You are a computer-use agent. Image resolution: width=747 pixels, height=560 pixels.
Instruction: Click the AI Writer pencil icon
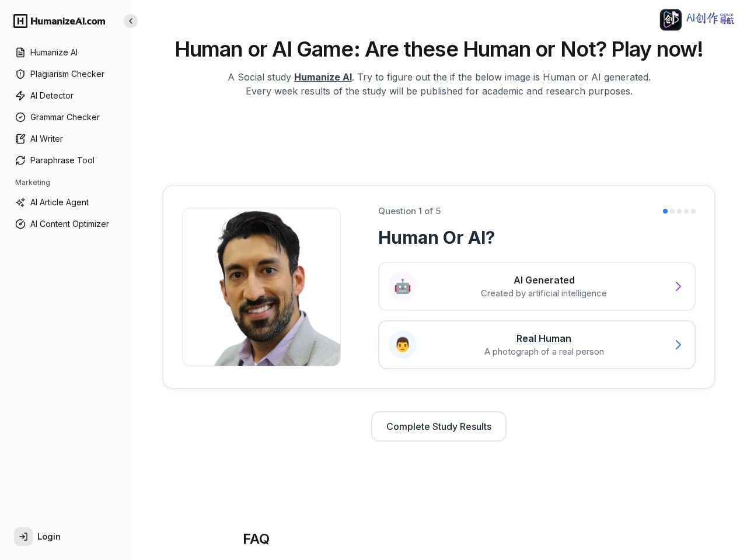[20, 139]
